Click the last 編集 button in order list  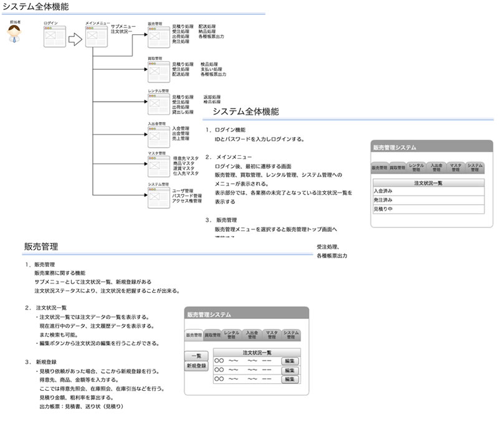tap(290, 378)
